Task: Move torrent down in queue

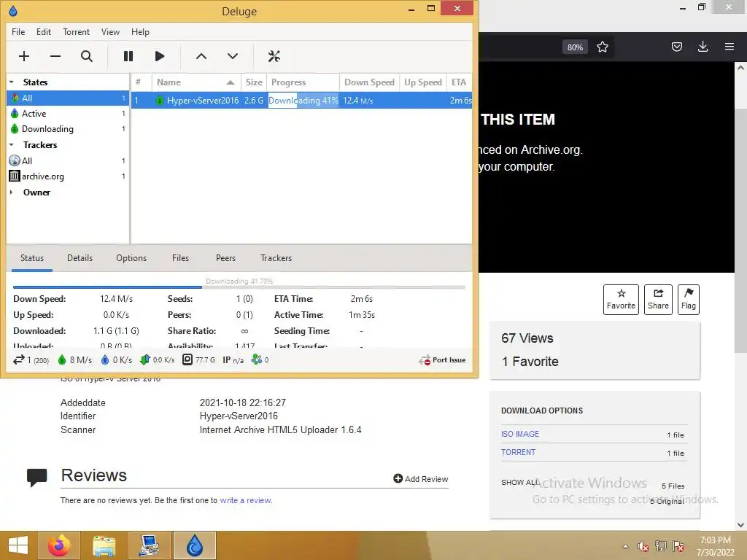Action: (233, 56)
